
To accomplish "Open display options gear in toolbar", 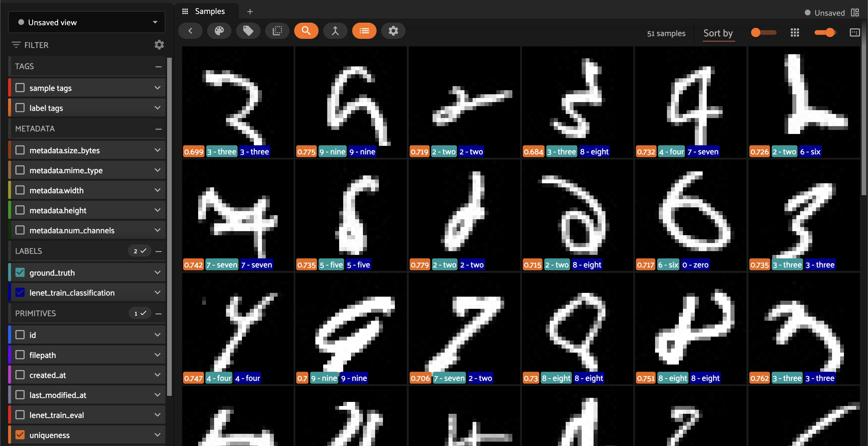I will click(393, 31).
